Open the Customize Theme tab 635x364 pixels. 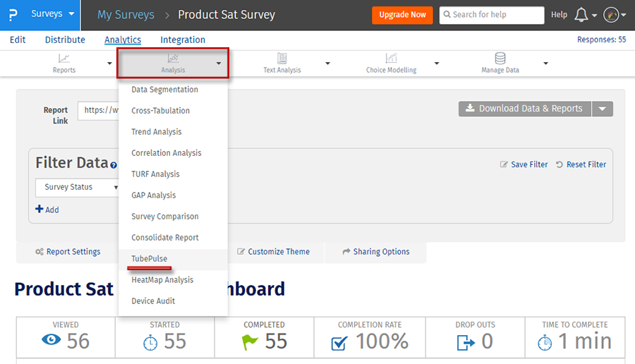tap(274, 252)
